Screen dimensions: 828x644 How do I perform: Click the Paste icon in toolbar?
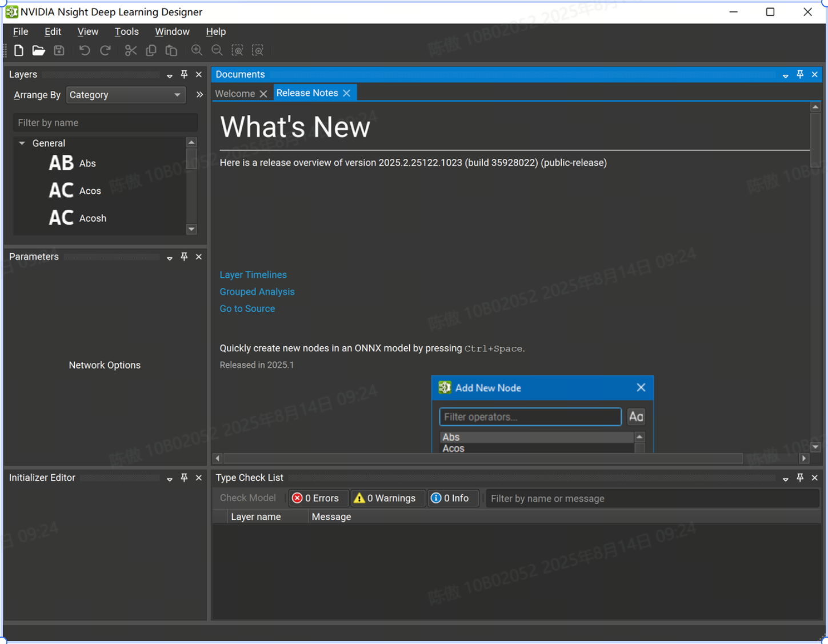pyautogui.click(x=171, y=50)
